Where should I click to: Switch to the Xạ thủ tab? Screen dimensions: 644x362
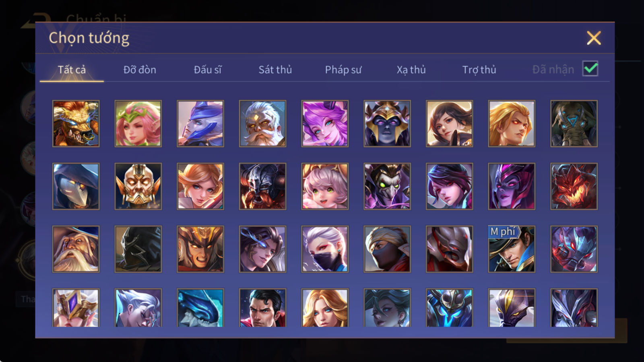(411, 70)
